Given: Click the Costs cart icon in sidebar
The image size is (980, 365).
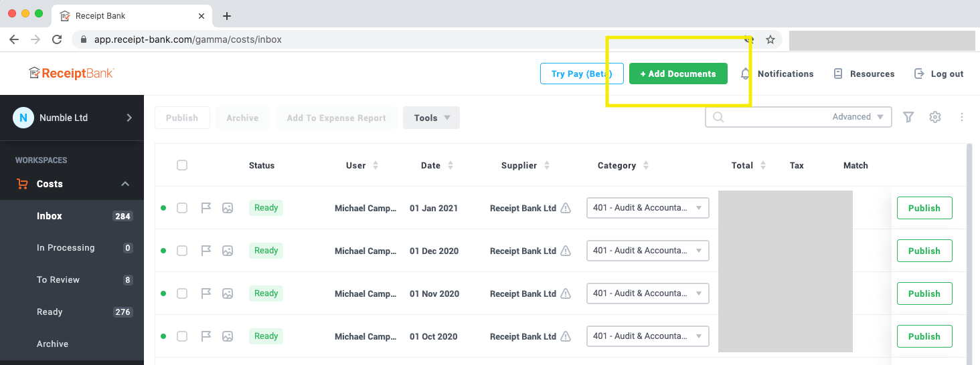Looking at the screenshot, I should (23, 184).
